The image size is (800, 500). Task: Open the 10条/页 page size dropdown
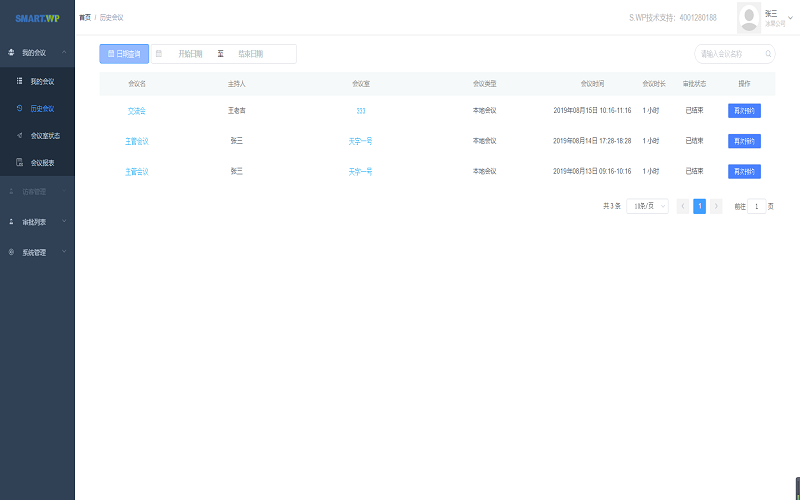click(647, 206)
